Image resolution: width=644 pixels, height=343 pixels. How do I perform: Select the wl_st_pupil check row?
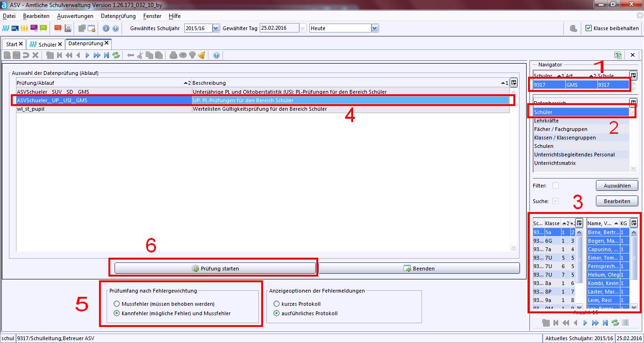tap(263, 109)
